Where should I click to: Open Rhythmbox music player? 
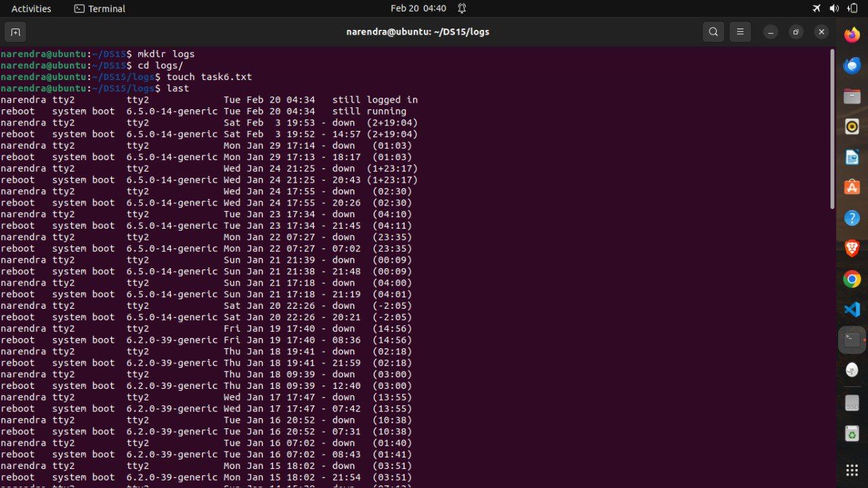point(852,126)
